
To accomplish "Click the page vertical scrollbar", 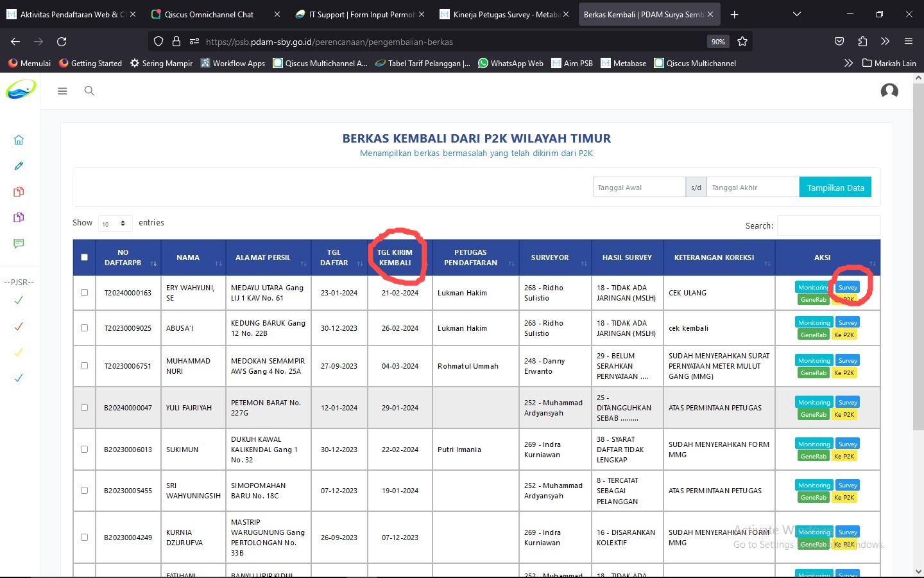I will [918, 257].
